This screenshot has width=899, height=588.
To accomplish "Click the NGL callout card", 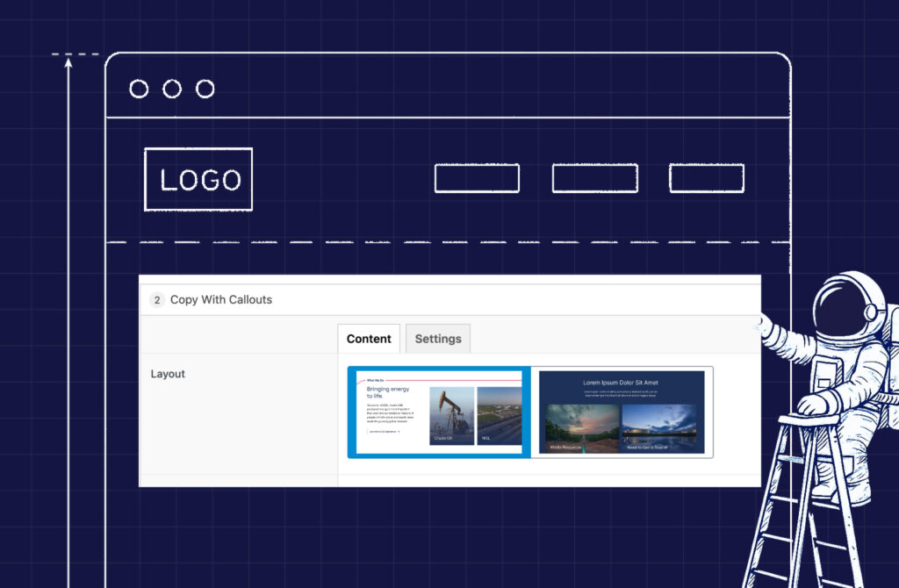I will (499, 415).
